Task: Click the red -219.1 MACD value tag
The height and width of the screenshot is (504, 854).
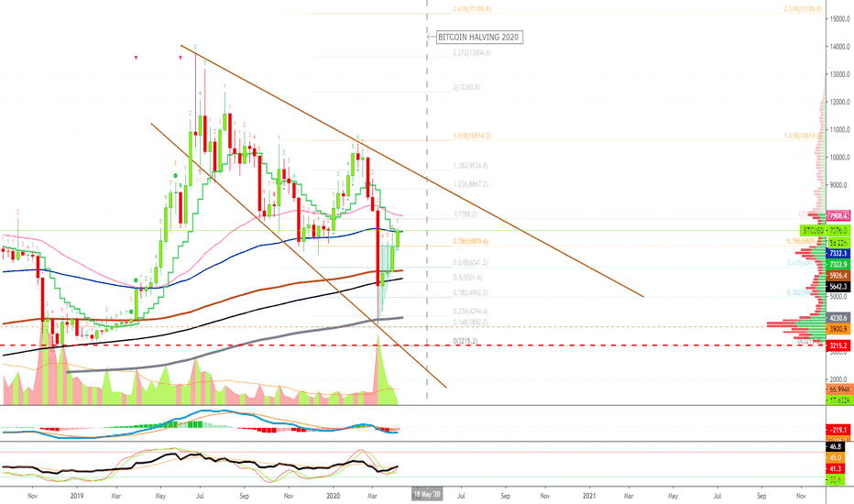Action: pyautogui.click(x=838, y=430)
